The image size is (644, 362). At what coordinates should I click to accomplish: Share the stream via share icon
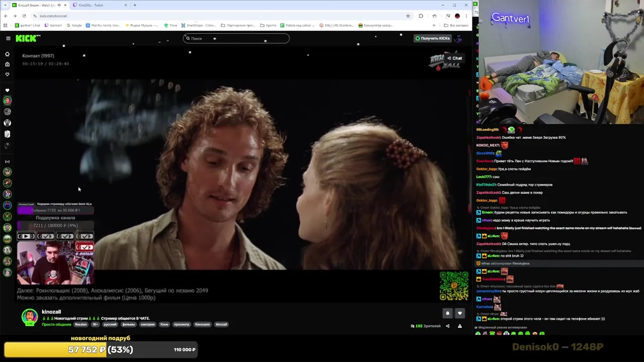tap(447, 326)
